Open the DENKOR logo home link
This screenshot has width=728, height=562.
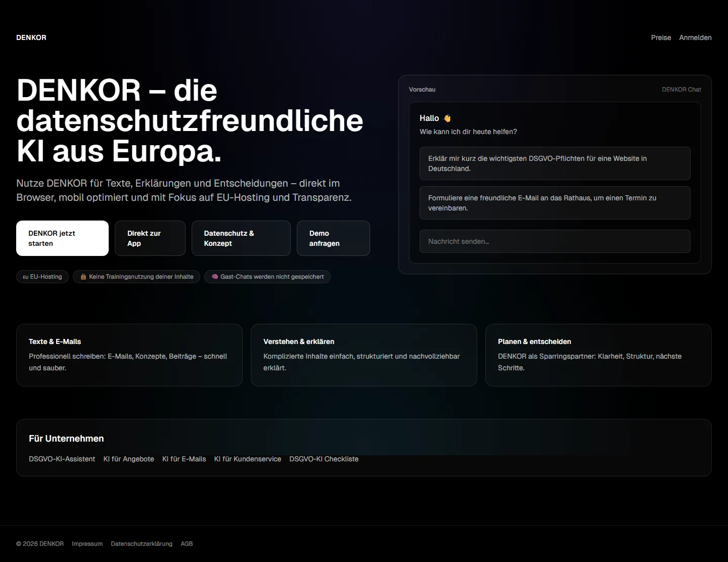[31, 37]
